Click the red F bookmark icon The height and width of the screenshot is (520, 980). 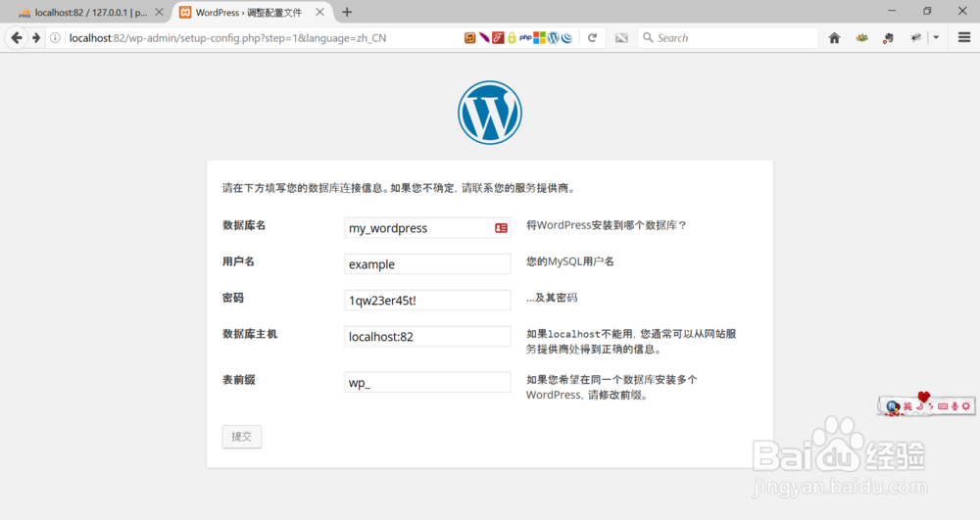[x=498, y=38]
